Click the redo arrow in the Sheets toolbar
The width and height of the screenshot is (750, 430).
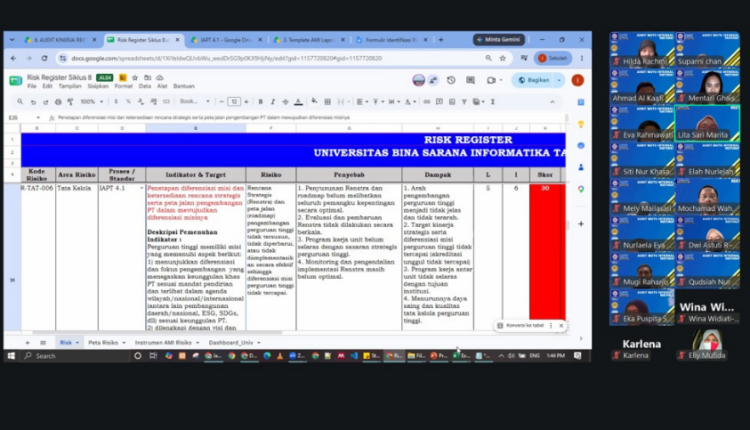point(45,102)
